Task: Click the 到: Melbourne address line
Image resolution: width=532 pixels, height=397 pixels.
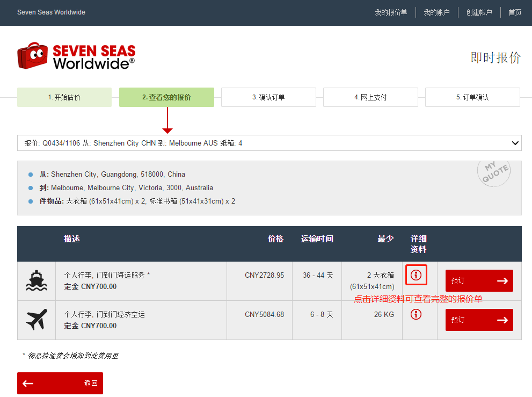Action: point(126,188)
